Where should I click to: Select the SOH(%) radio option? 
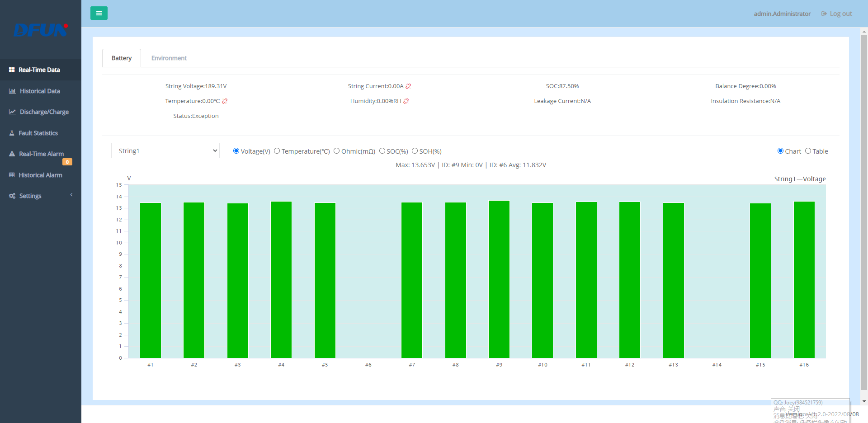pos(415,151)
